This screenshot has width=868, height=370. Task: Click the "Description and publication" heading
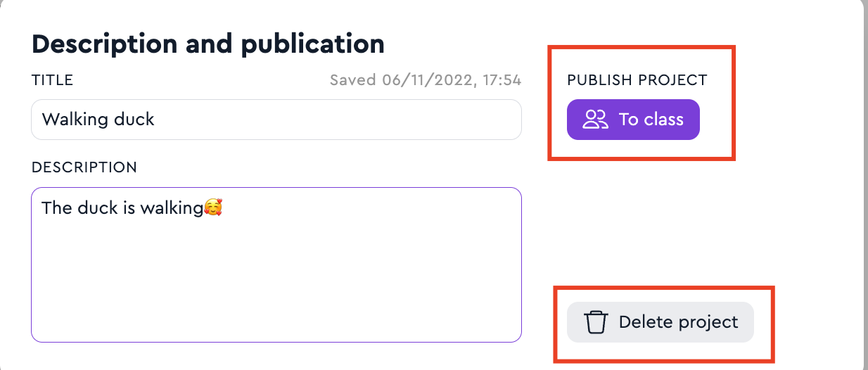(x=208, y=44)
